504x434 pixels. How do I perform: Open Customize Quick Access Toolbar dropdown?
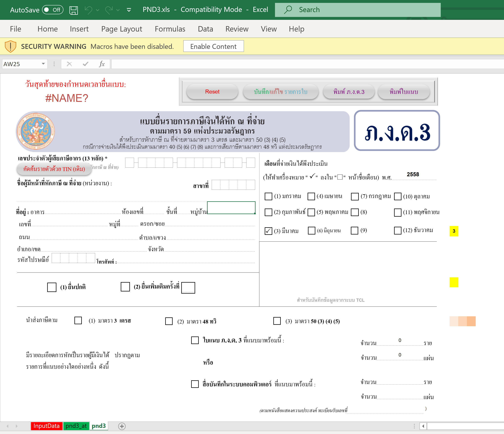(129, 10)
